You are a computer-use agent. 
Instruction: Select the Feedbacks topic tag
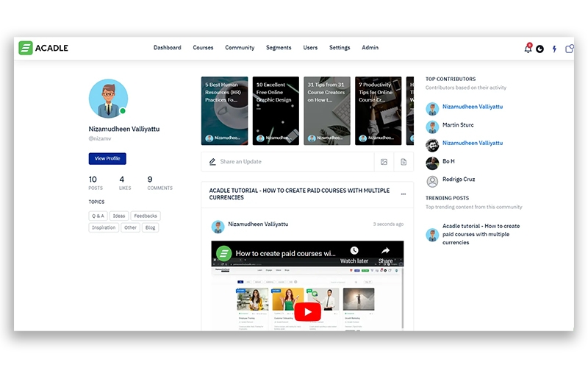click(146, 216)
